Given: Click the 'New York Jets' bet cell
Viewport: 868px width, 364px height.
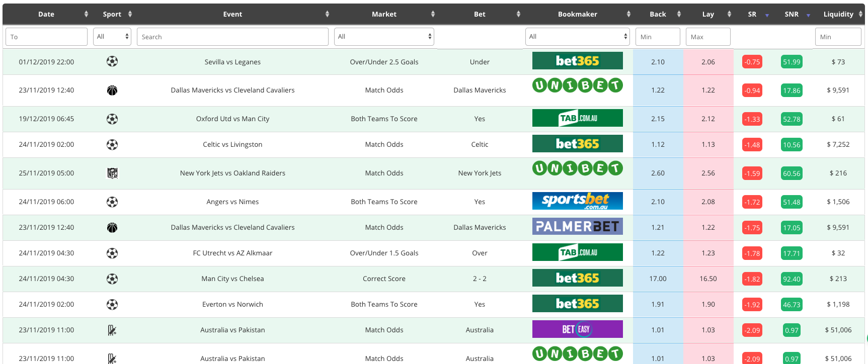Looking at the screenshot, I should pos(480,173).
